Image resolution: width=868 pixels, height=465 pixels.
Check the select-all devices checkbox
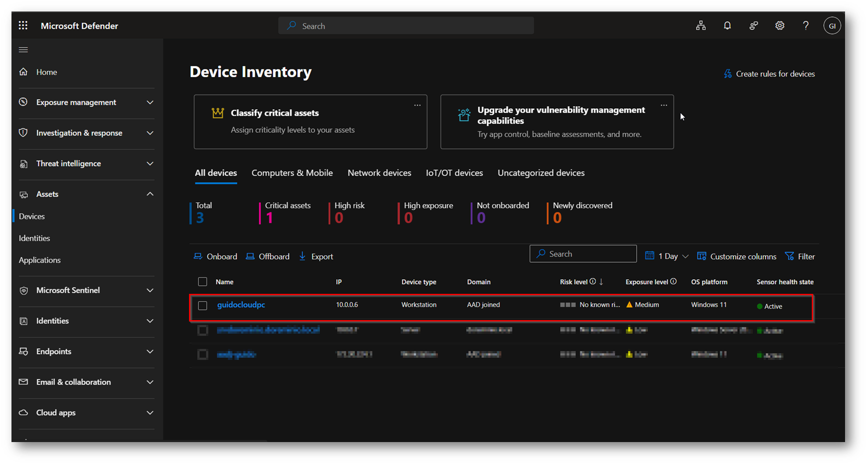click(x=203, y=282)
